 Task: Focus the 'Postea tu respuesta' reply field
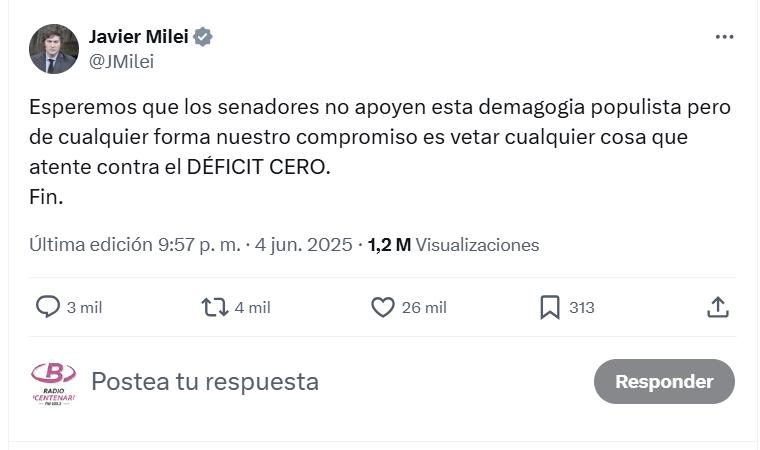(205, 381)
